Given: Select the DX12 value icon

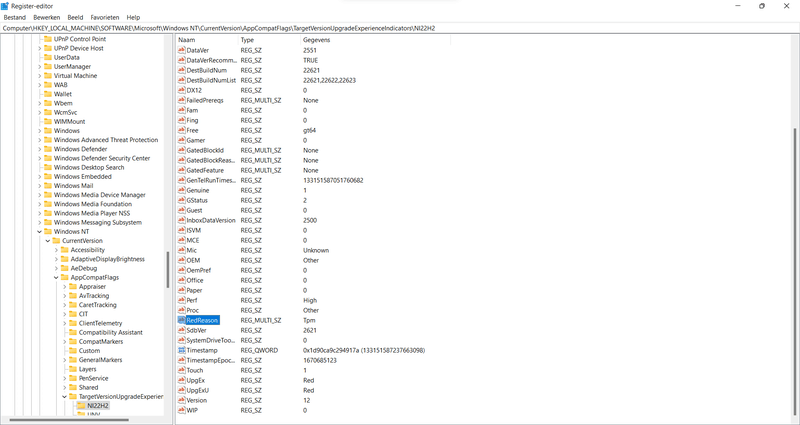Looking at the screenshot, I should pyautogui.click(x=182, y=90).
